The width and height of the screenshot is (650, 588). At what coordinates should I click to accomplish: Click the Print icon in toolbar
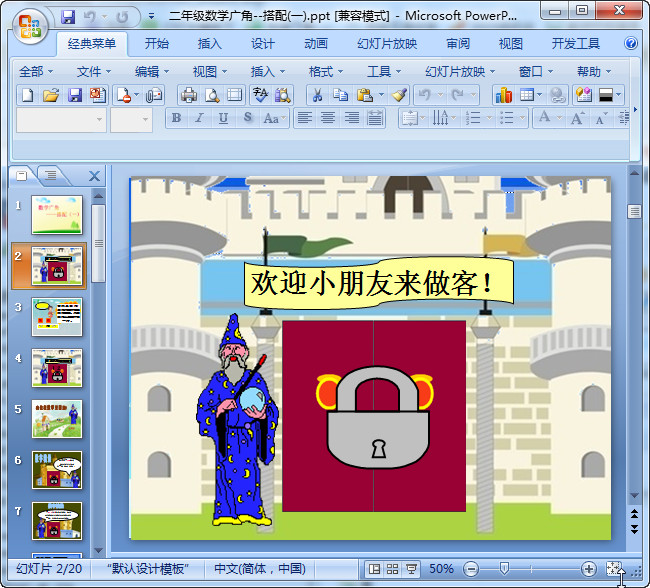pos(189,95)
